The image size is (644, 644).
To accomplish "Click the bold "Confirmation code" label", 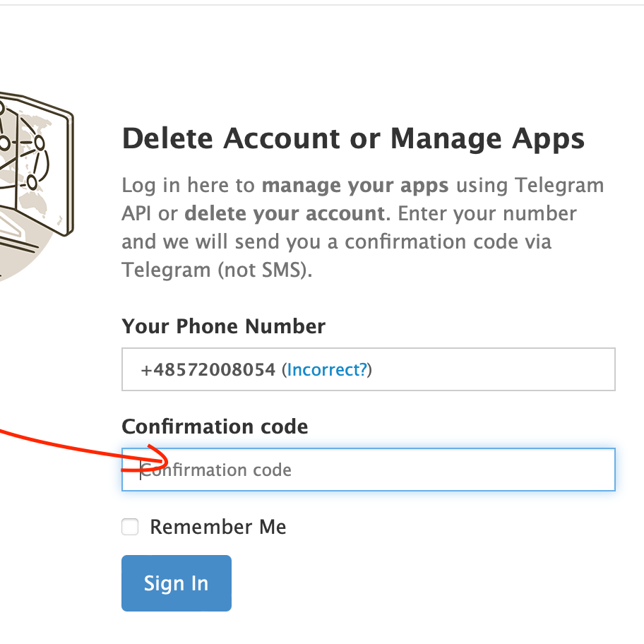I will [215, 427].
